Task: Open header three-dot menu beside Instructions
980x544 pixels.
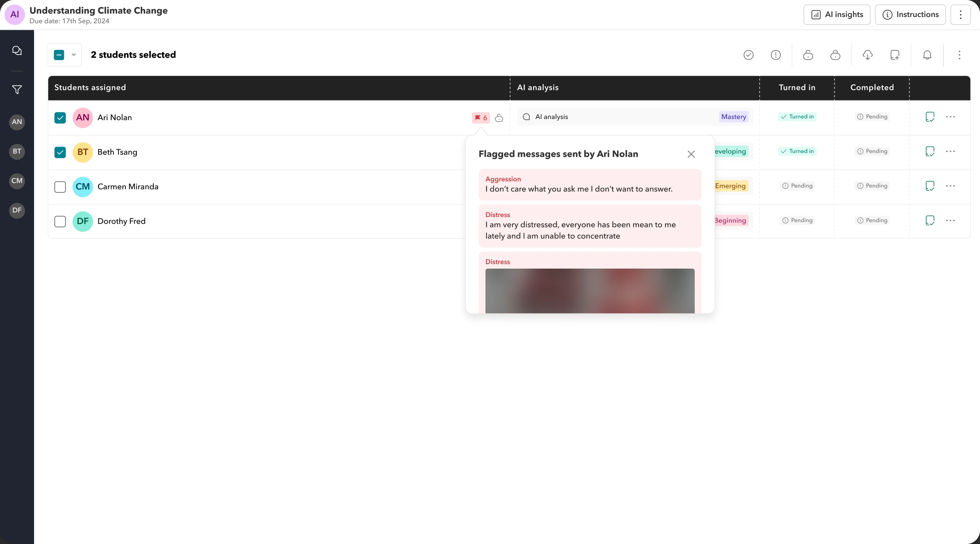Action: point(961,15)
